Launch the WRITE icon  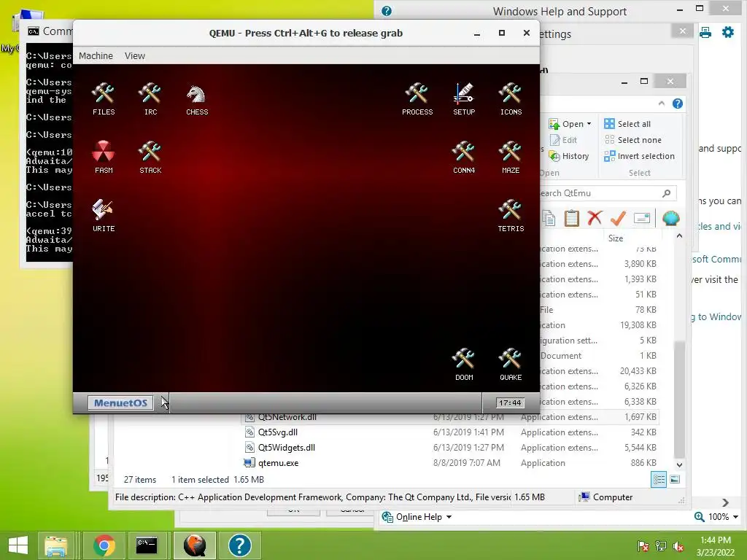point(104,216)
